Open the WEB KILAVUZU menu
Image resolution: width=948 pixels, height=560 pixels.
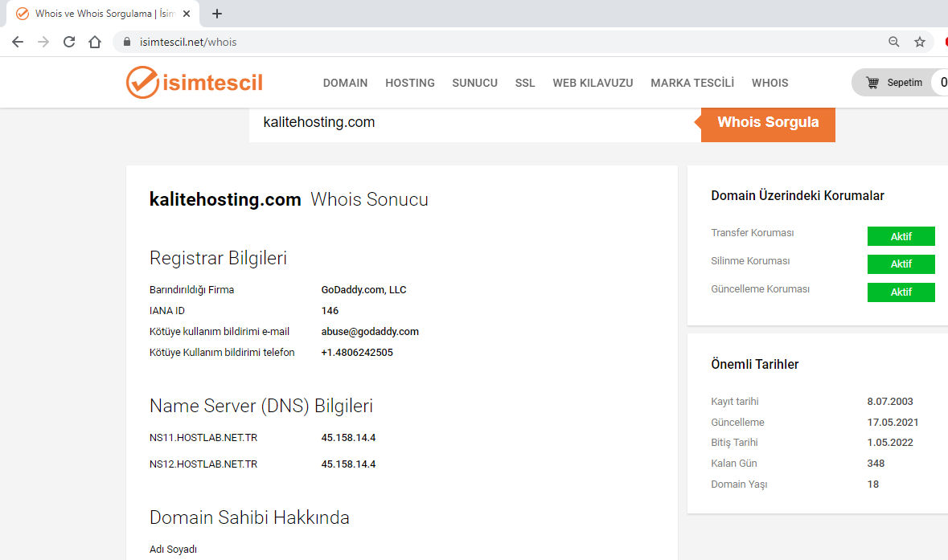coord(593,83)
